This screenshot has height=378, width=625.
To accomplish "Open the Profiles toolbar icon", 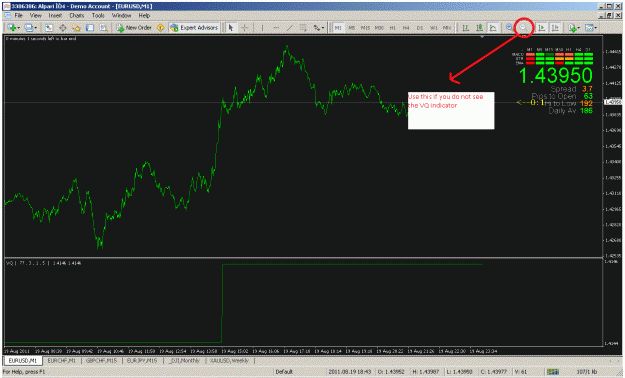I will pyautogui.click(x=28, y=28).
